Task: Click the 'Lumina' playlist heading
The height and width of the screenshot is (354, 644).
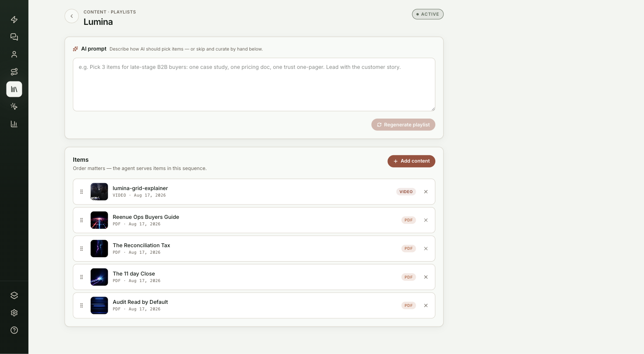Action: pyautogui.click(x=98, y=22)
